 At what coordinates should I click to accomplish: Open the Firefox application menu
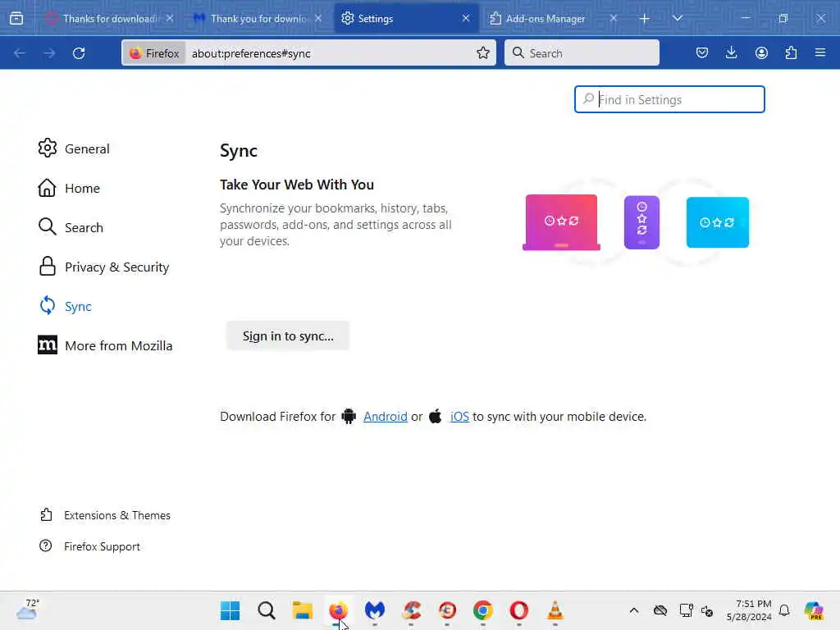pos(820,52)
